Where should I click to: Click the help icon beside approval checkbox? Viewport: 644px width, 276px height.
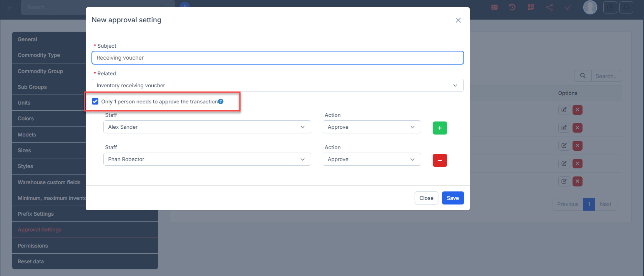221,101
